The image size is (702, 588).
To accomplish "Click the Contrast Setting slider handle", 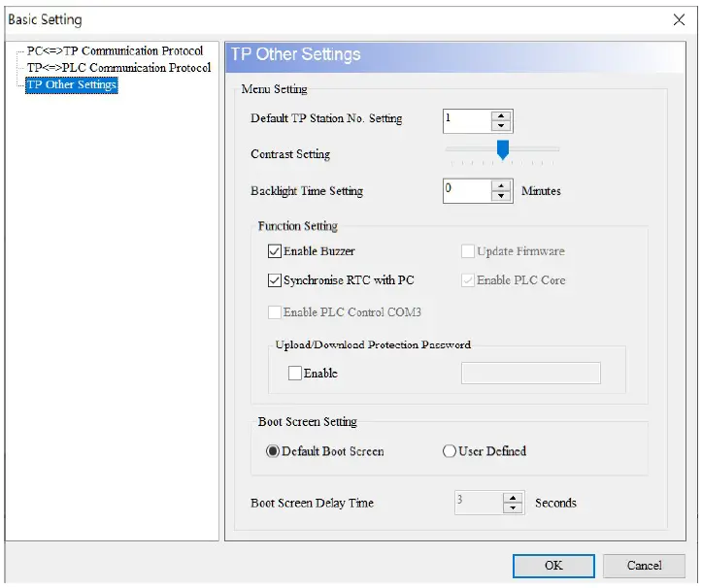I will click(x=503, y=149).
